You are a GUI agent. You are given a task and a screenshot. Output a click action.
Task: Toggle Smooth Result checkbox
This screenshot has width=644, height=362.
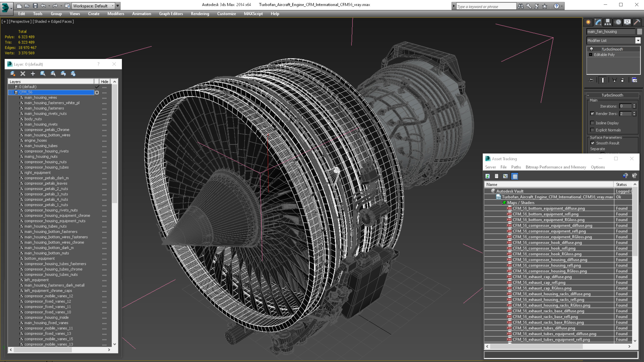[x=593, y=143]
